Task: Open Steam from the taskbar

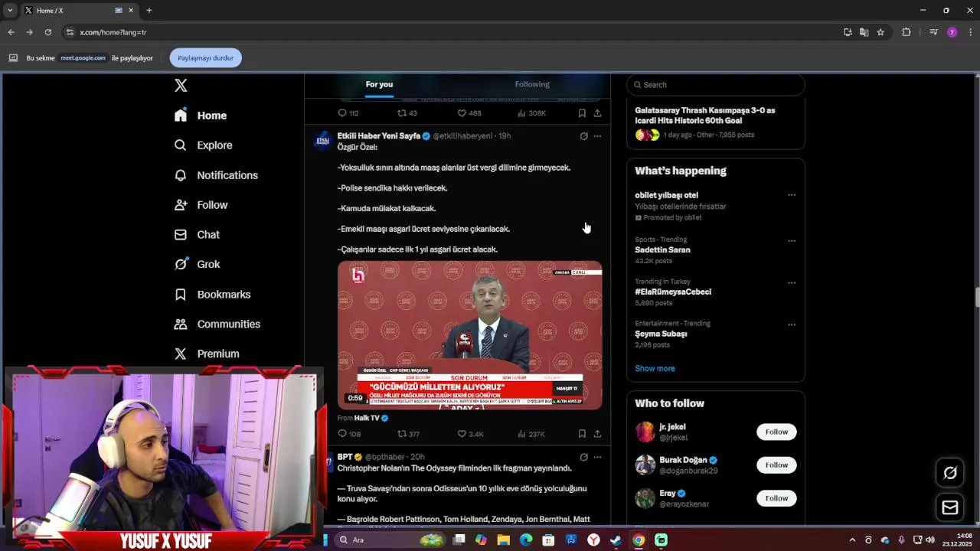Action: pyautogui.click(x=616, y=540)
